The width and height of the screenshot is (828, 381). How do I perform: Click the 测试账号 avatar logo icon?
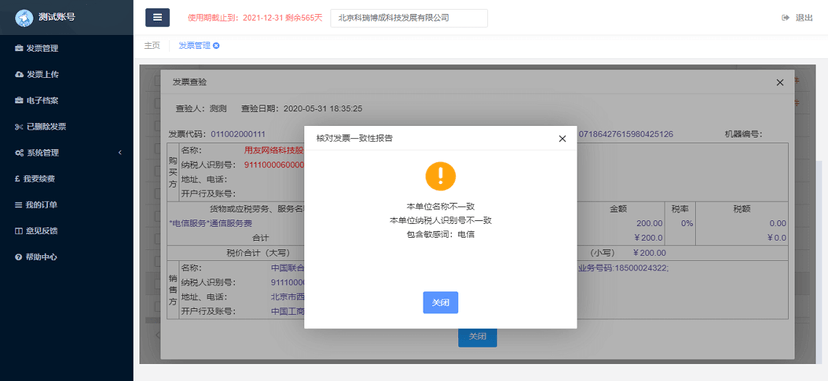click(x=24, y=17)
